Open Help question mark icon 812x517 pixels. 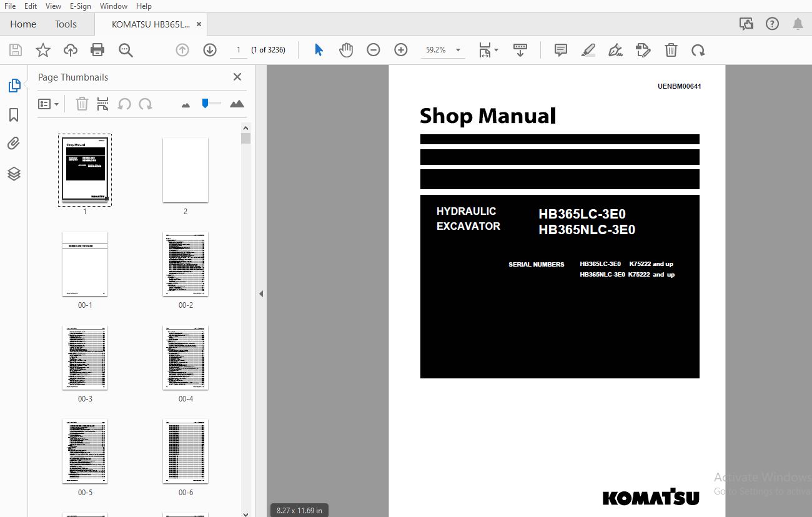click(x=772, y=24)
